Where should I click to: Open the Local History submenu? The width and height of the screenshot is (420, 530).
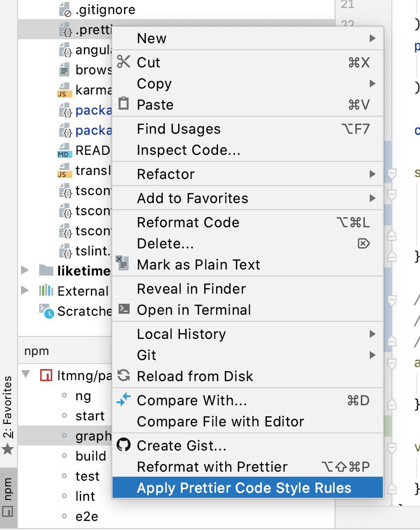[248, 334]
